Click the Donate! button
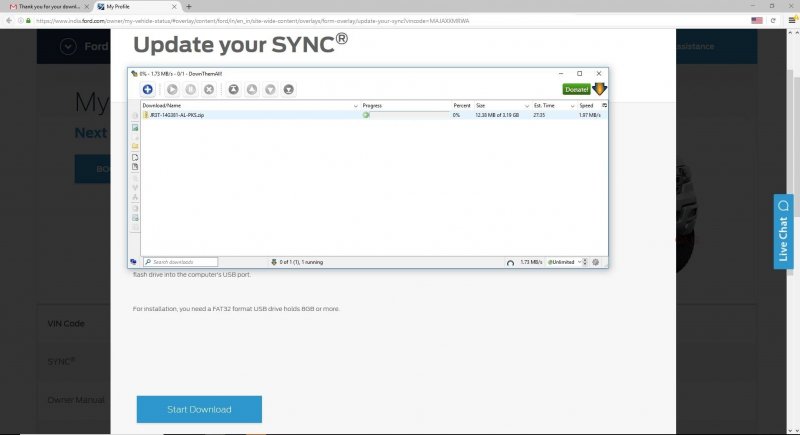 point(577,89)
